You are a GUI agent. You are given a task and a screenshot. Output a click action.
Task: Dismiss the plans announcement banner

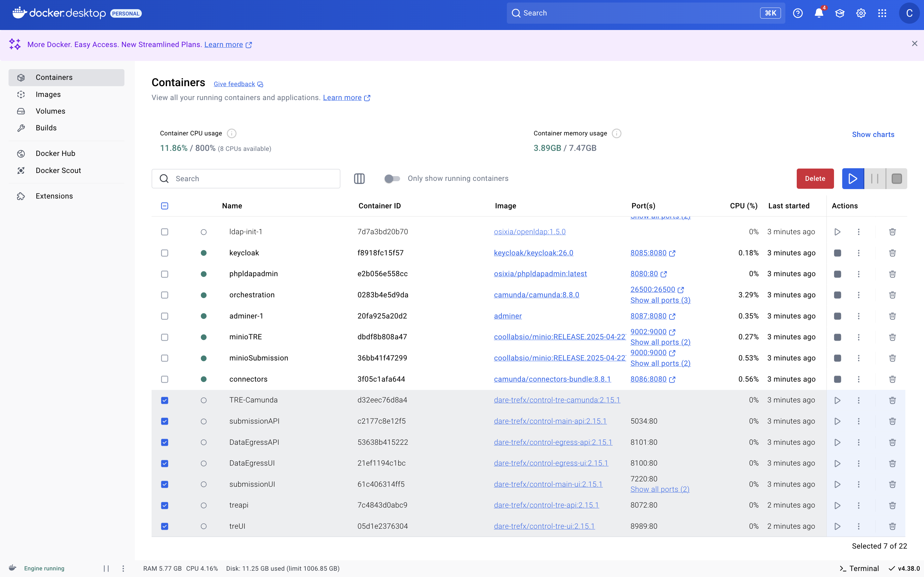[915, 44]
